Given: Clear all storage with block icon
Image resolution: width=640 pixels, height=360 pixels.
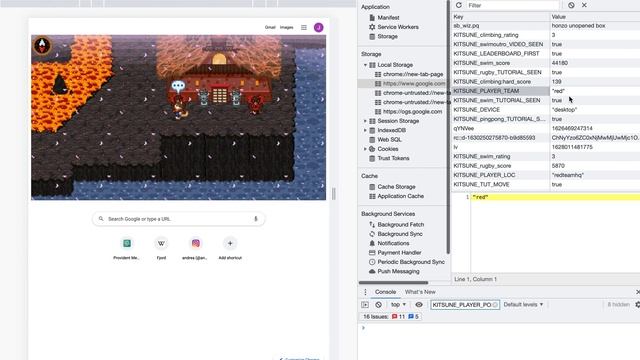Looking at the screenshot, I should (x=571, y=5).
